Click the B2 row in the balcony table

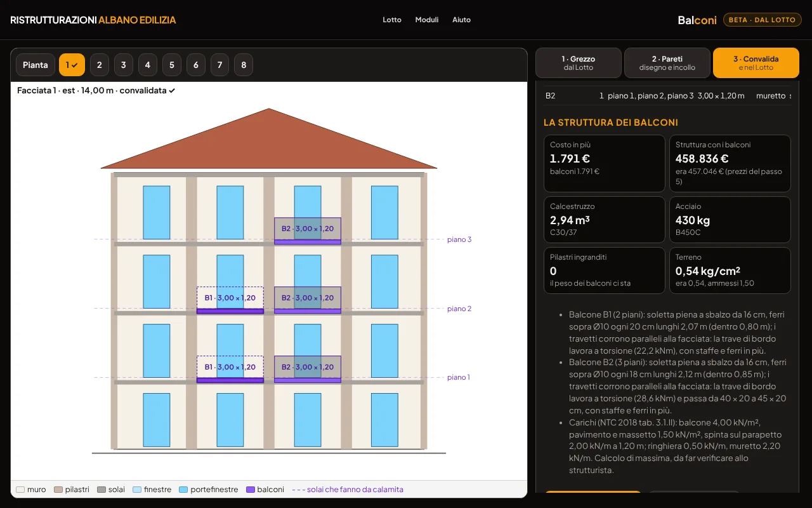667,96
